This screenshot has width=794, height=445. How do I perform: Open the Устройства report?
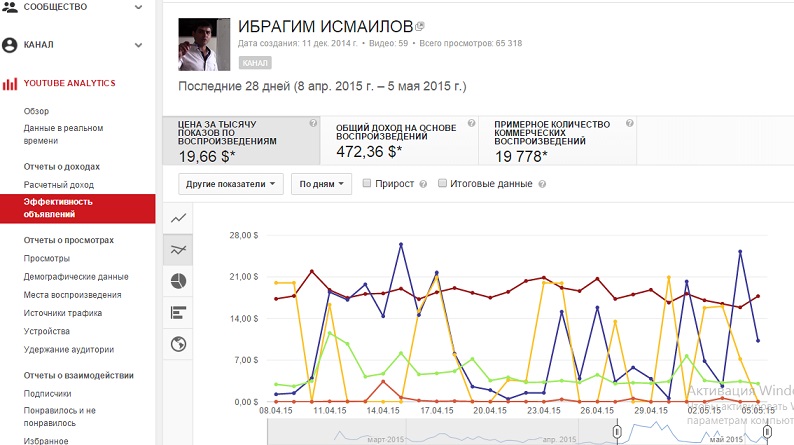pyautogui.click(x=47, y=331)
